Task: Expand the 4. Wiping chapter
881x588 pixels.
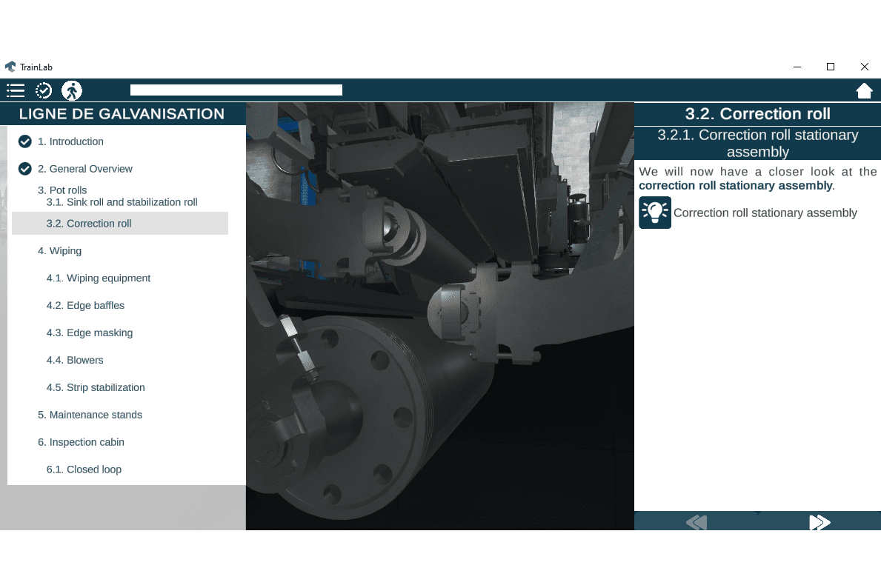Action: point(59,251)
